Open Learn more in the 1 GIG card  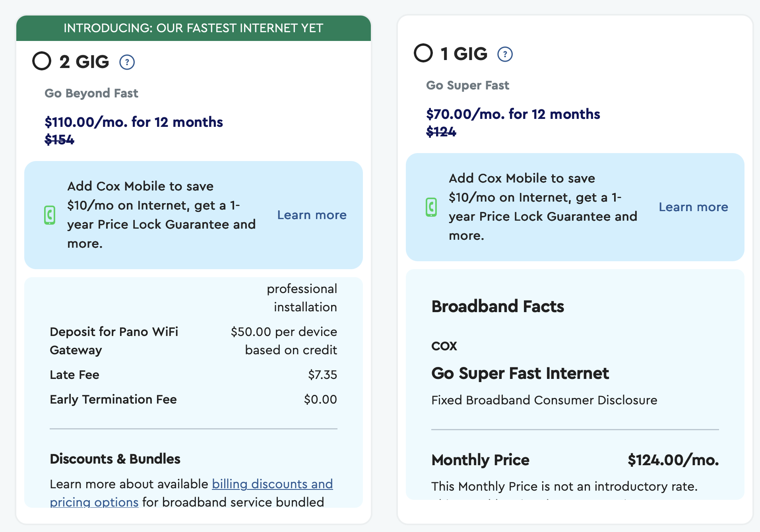point(693,207)
